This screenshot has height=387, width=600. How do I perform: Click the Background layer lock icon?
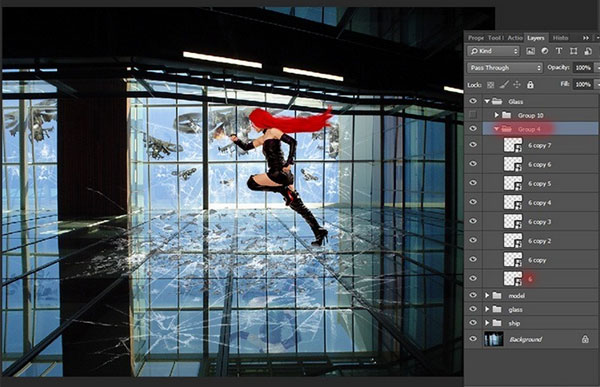pyautogui.click(x=585, y=339)
